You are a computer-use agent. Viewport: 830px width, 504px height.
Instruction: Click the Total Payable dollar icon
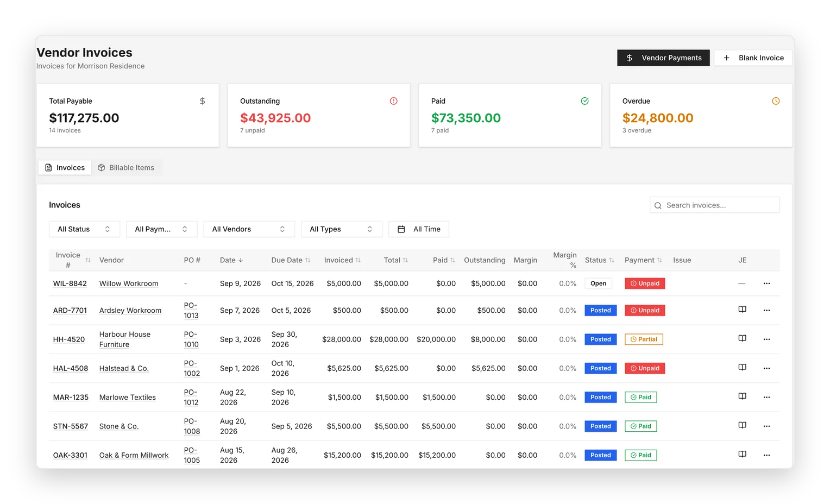pyautogui.click(x=202, y=101)
